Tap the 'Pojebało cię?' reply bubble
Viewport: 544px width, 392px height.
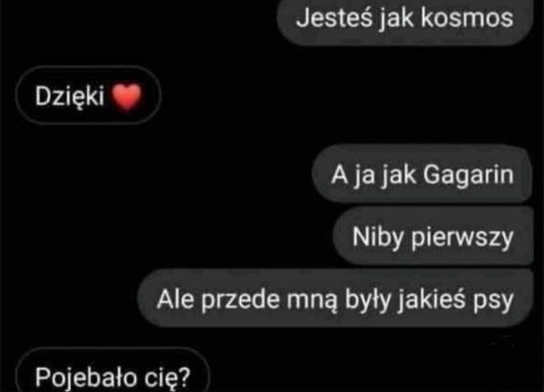(113, 371)
